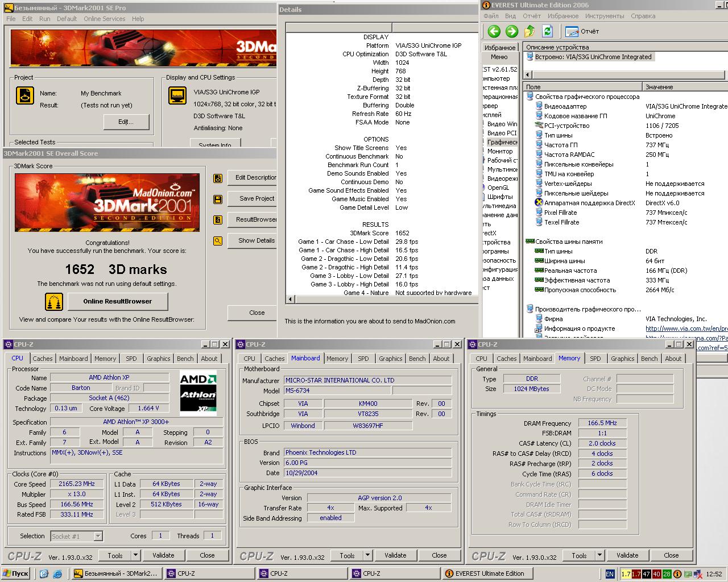Click left scroll arrow under EVEREST device description

528,74
